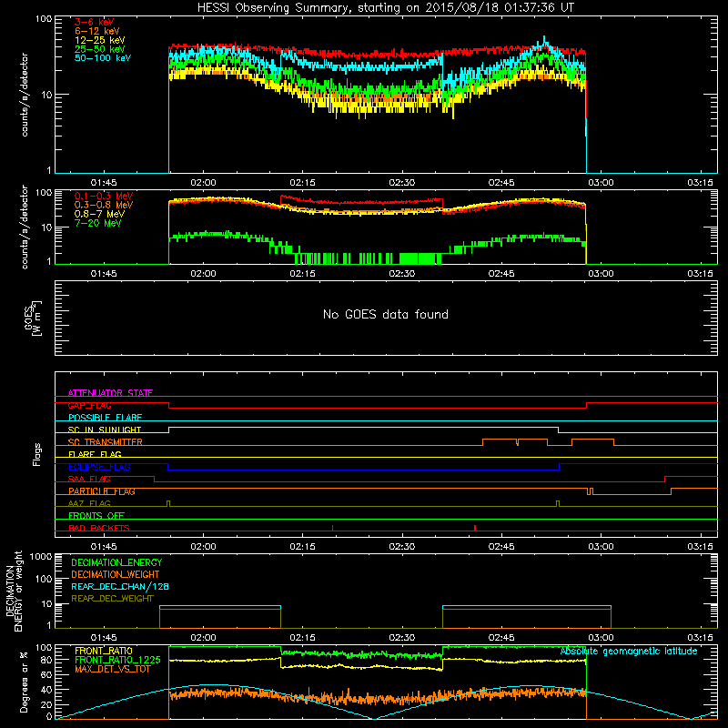The width and height of the screenshot is (728, 728).
Task: Select the SC_IN_SUNLIGHT flag label
Action: [x=105, y=430]
